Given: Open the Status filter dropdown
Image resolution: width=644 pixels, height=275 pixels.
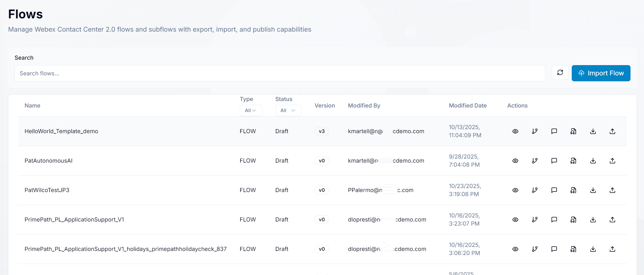Looking at the screenshot, I should (288, 110).
